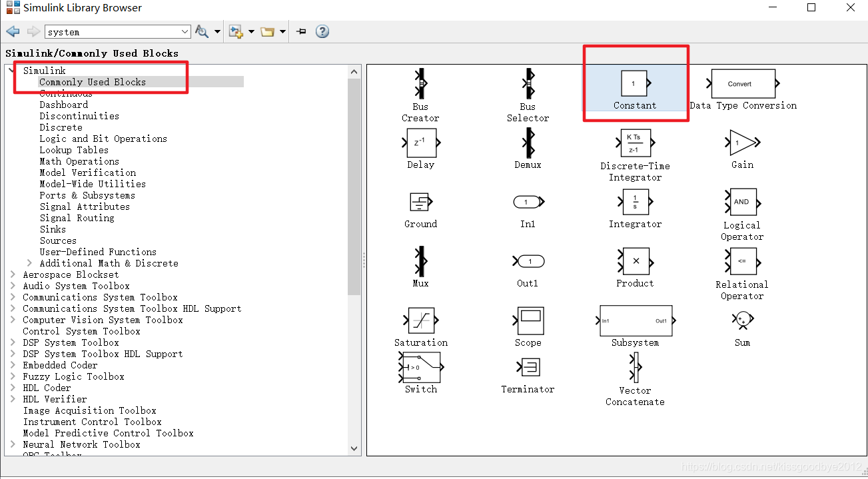This screenshot has height=479, width=868.
Task: Select Ports & Subsystems library
Action: click(87, 195)
